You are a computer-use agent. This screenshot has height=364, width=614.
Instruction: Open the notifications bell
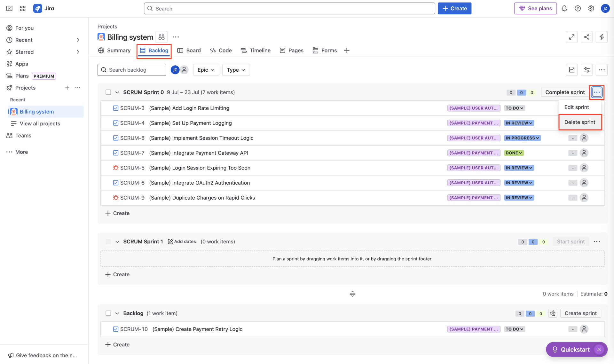pos(564,9)
